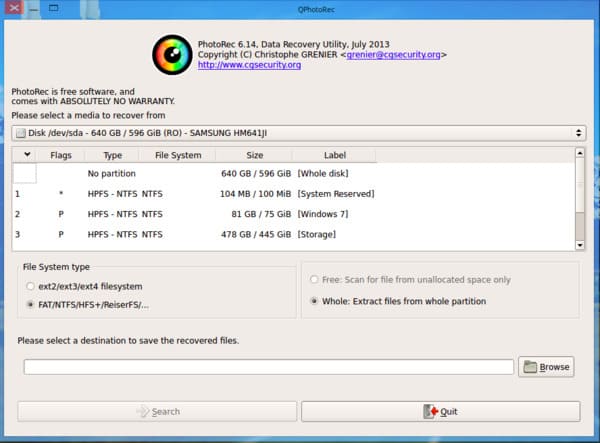Maximize the QPhotoRec window

tap(54, 8)
